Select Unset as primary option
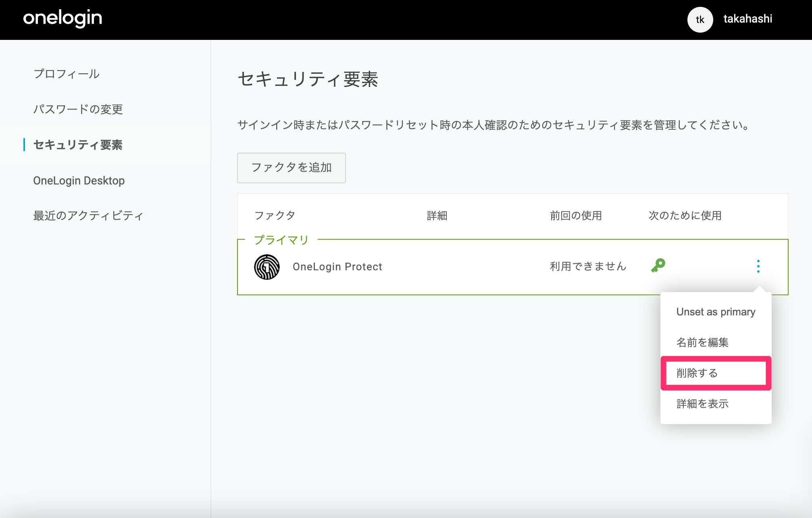The height and width of the screenshot is (518, 812). (x=716, y=312)
